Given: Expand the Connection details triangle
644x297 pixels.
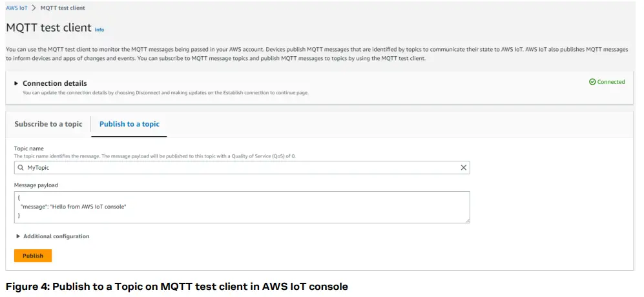Looking at the screenshot, I should tap(16, 83).
